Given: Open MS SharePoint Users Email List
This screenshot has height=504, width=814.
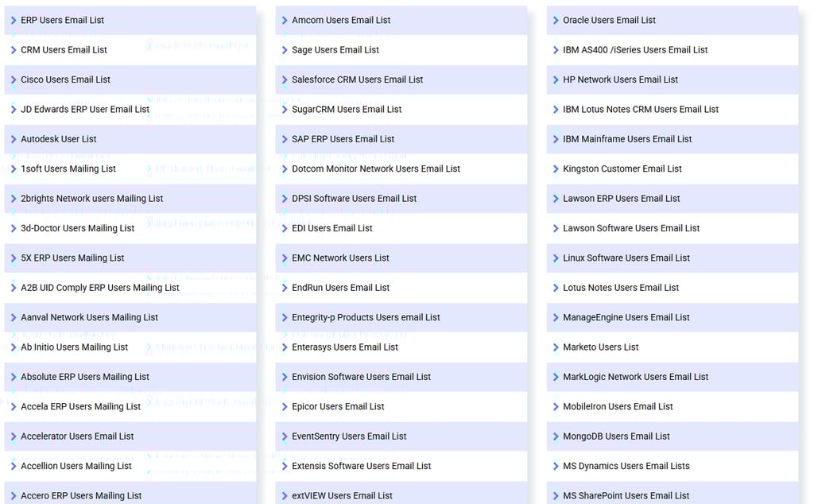Looking at the screenshot, I should point(626,496).
